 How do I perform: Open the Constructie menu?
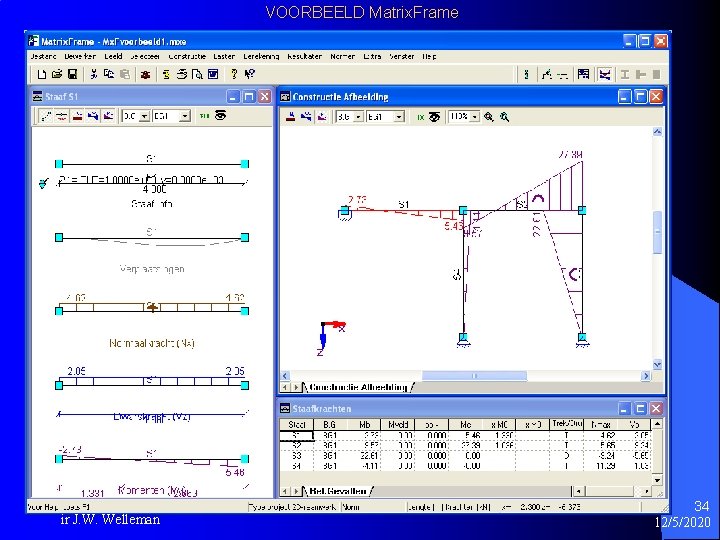click(x=187, y=56)
